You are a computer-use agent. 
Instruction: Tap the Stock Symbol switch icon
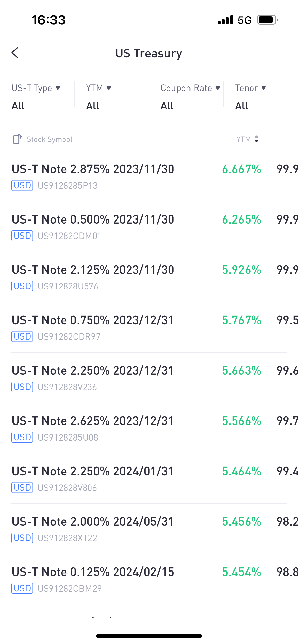[17, 139]
